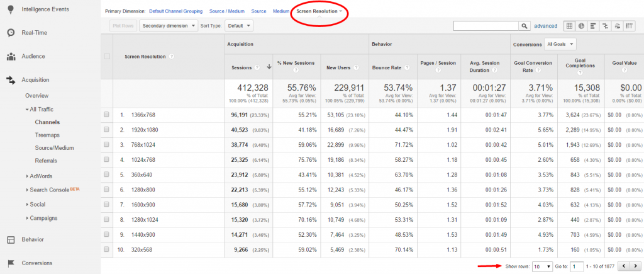This screenshot has width=644, height=274.
Task: Open the Secondary dimension dropdown
Action: coord(169,26)
